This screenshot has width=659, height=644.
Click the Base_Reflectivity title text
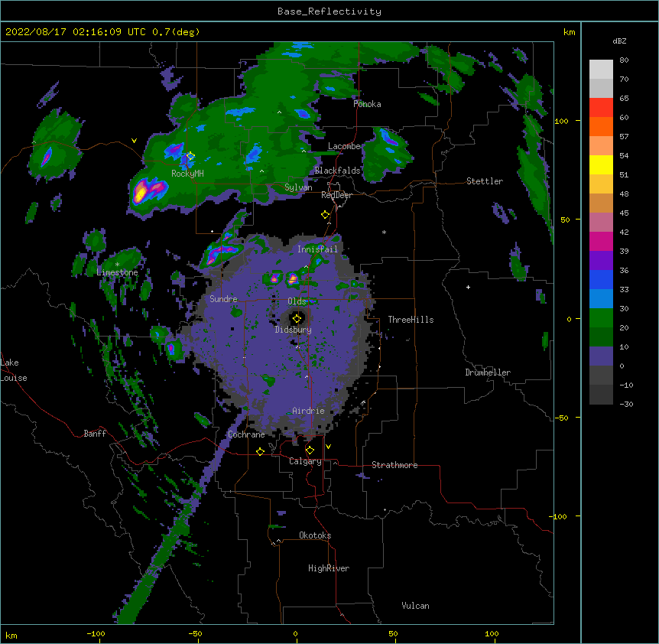coord(329,11)
